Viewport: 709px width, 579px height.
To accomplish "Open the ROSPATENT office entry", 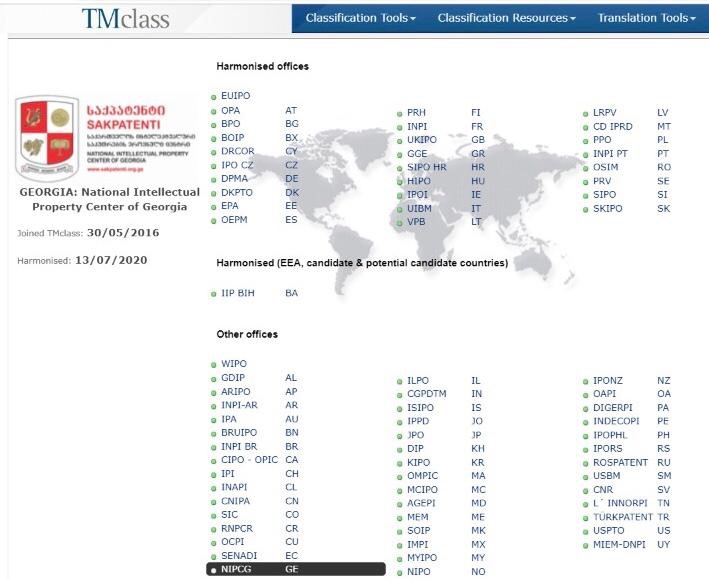I will (x=620, y=463).
